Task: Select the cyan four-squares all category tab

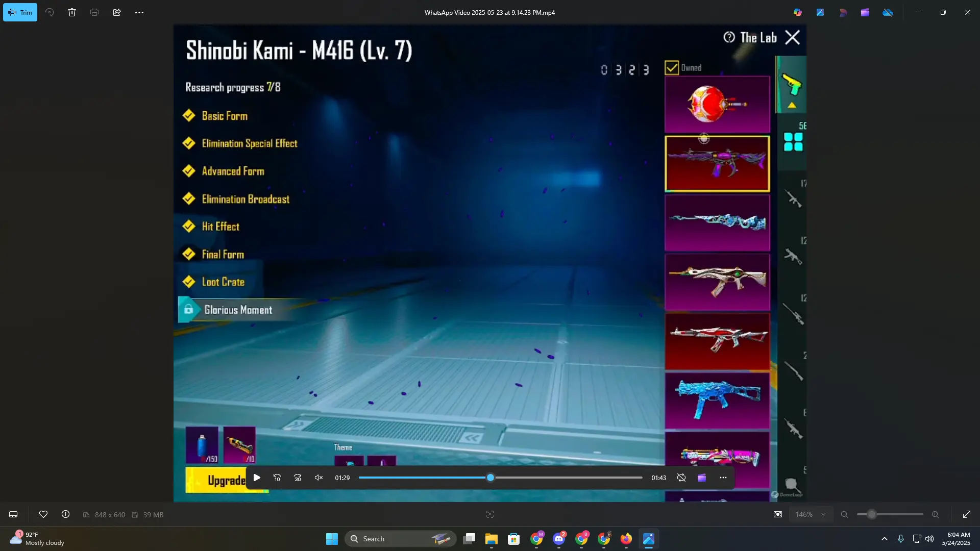Action: (x=793, y=142)
